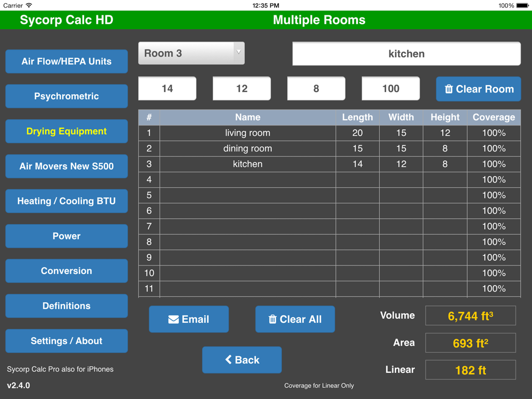Click the chevron icon on Back button
Image resolution: width=532 pixels, height=399 pixels.
point(229,360)
